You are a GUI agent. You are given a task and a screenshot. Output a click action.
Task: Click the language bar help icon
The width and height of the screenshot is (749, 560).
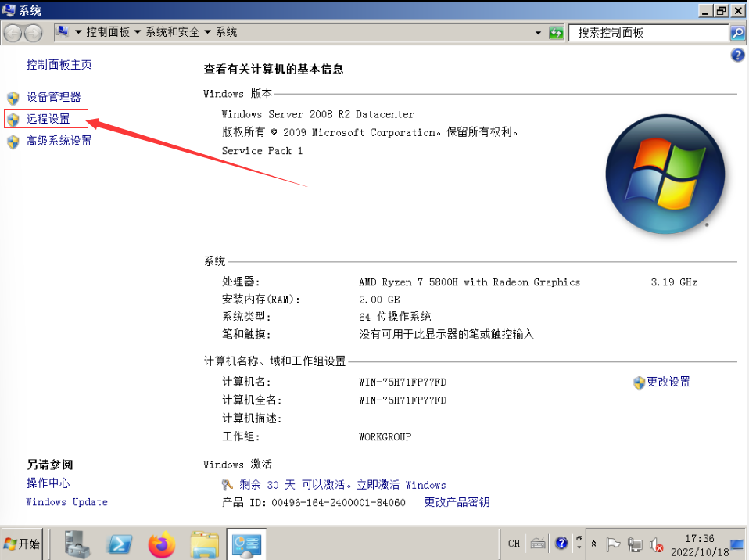[561, 544]
